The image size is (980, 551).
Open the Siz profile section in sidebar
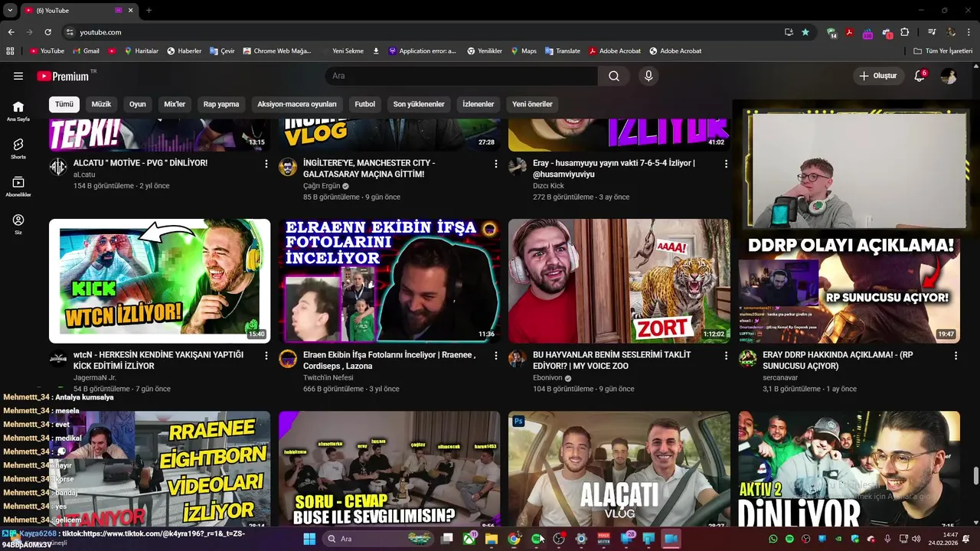[x=18, y=224]
